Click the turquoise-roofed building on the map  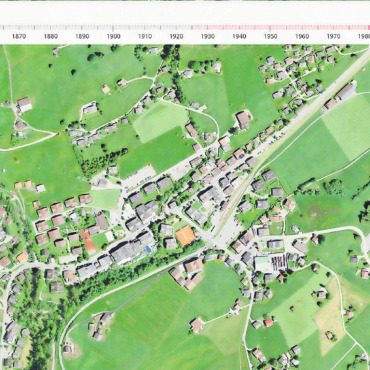click(263, 264)
